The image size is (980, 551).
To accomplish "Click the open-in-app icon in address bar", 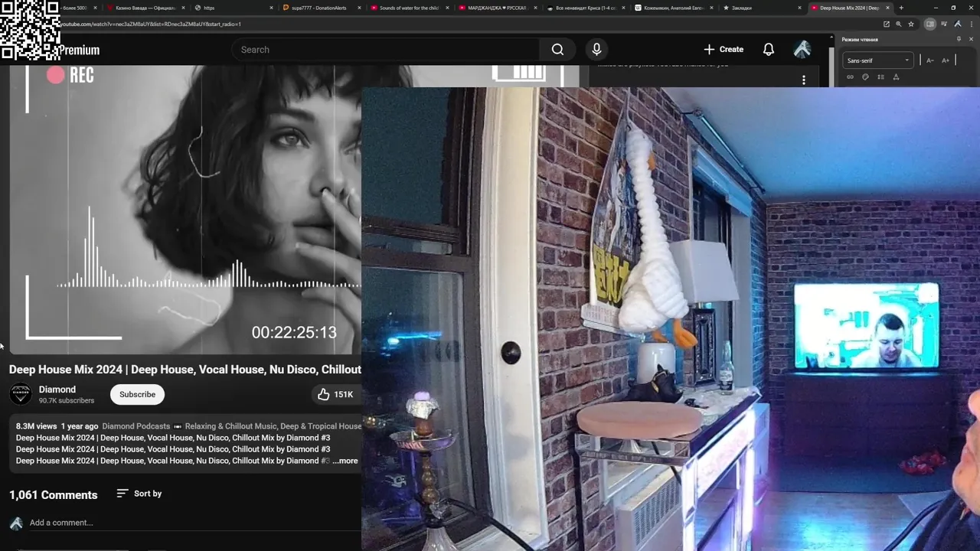I will (x=887, y=24).
